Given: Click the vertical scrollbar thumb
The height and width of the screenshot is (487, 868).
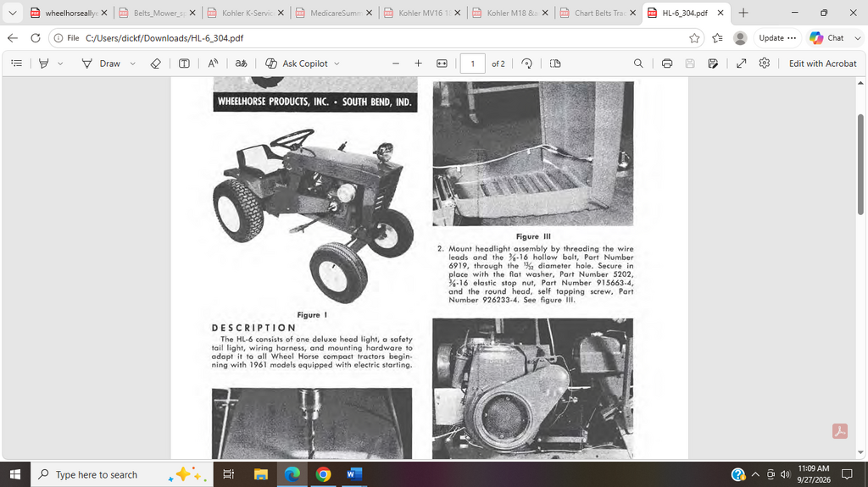Looking at the screenshot, I should [x=860, y=164].
